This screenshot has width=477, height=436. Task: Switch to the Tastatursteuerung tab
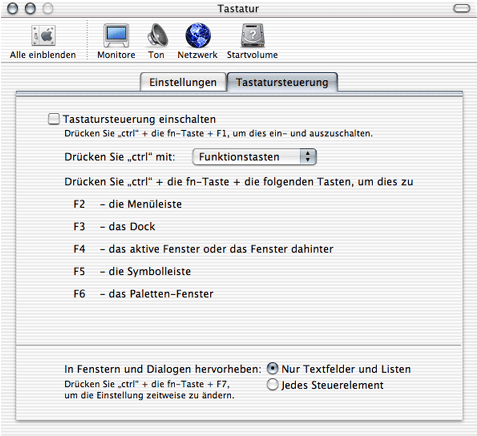point(282,82)
